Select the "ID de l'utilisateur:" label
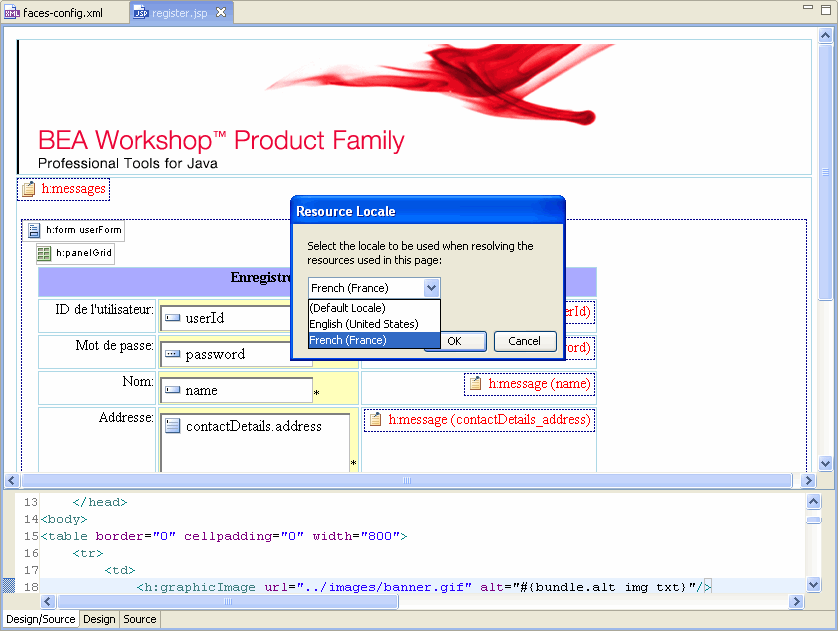Viewport: 838px width, 631px height. pos(104,309)
